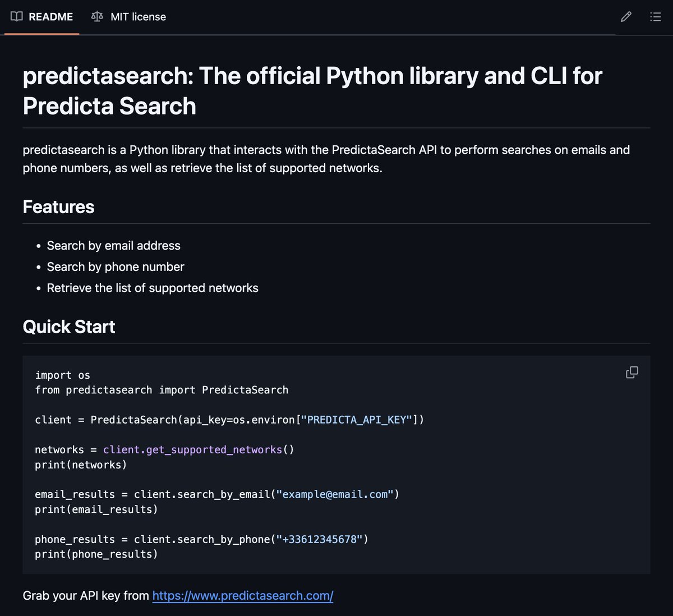Click the scale icon beside MIT license
Screen dimensions: 673x616
(x=97, y=17)
